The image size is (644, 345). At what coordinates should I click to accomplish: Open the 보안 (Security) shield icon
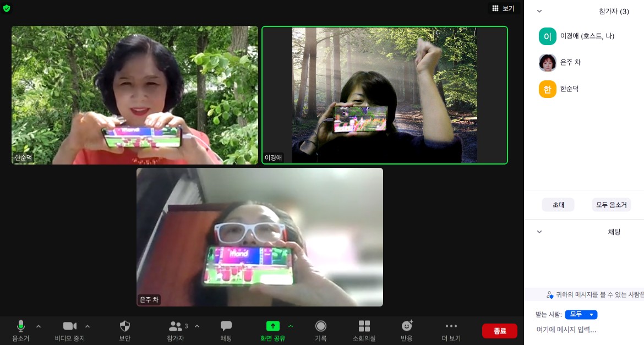pos(125,326)
